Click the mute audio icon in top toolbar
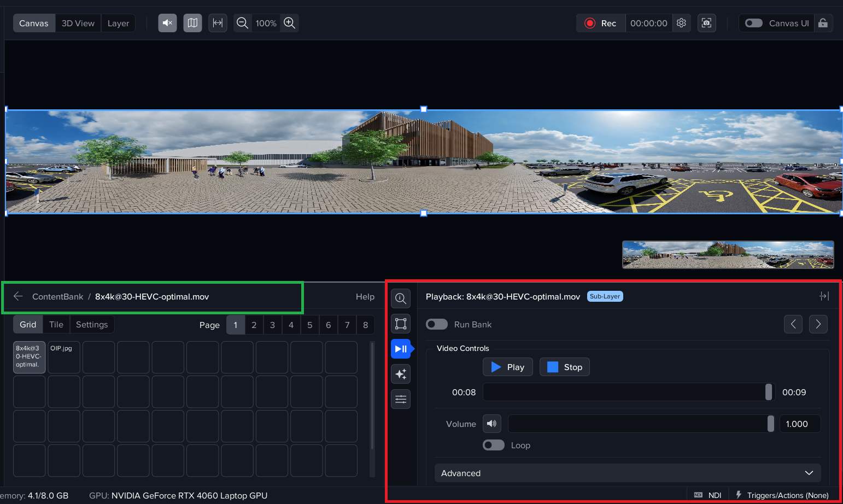Viewport: 843px width, 504px height. click(x=167, y=23)
